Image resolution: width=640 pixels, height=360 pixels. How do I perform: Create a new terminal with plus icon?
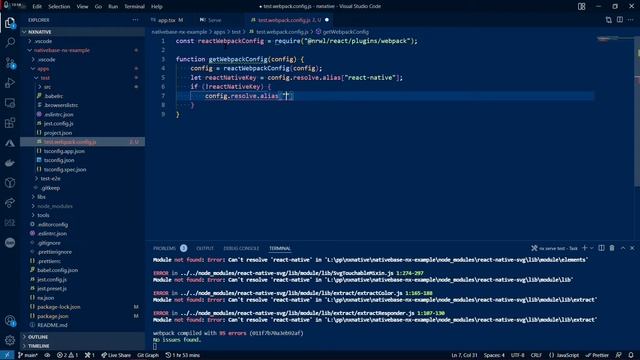(584, 248)
